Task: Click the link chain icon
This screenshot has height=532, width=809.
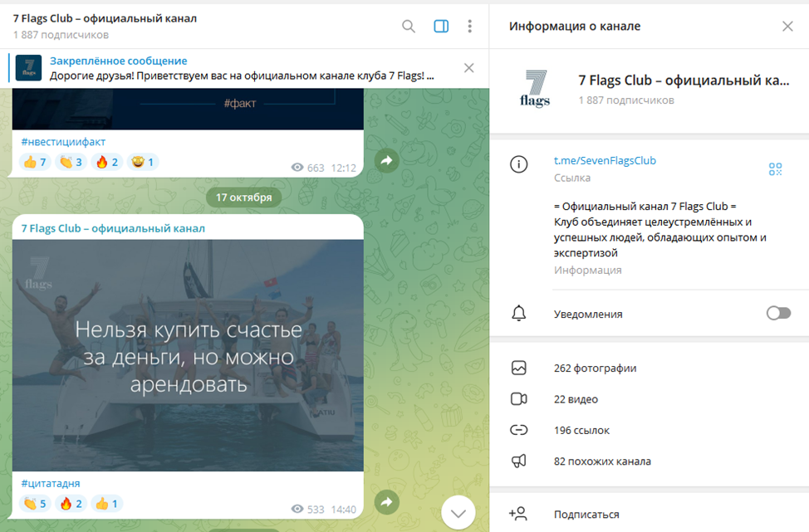Action: [x=518, y=430]
